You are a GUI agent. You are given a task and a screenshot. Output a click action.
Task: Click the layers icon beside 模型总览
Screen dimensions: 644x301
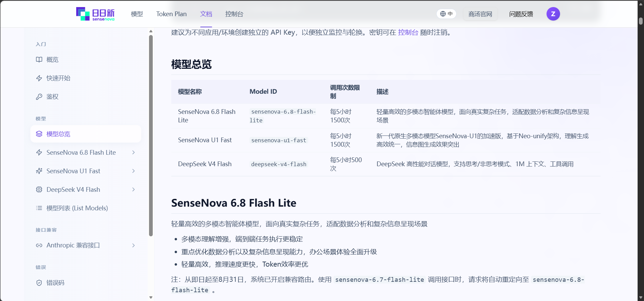tap(39, 134)
